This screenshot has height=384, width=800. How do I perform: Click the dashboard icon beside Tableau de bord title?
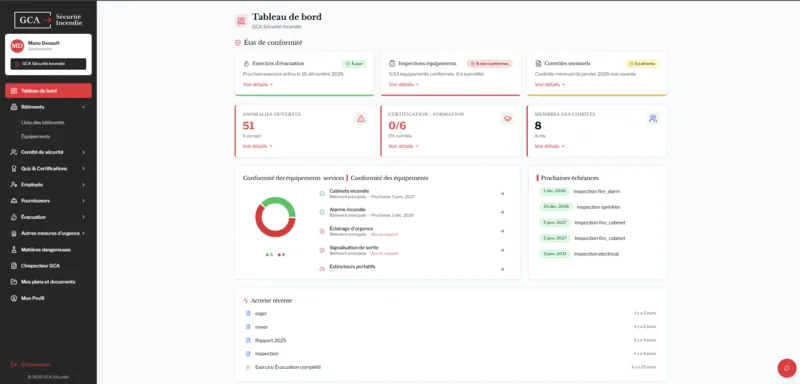coord(241,21)
